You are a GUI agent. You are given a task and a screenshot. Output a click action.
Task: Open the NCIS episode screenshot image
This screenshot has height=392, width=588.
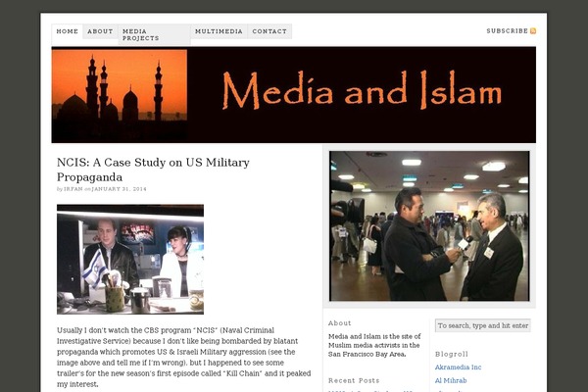[130, 259]
